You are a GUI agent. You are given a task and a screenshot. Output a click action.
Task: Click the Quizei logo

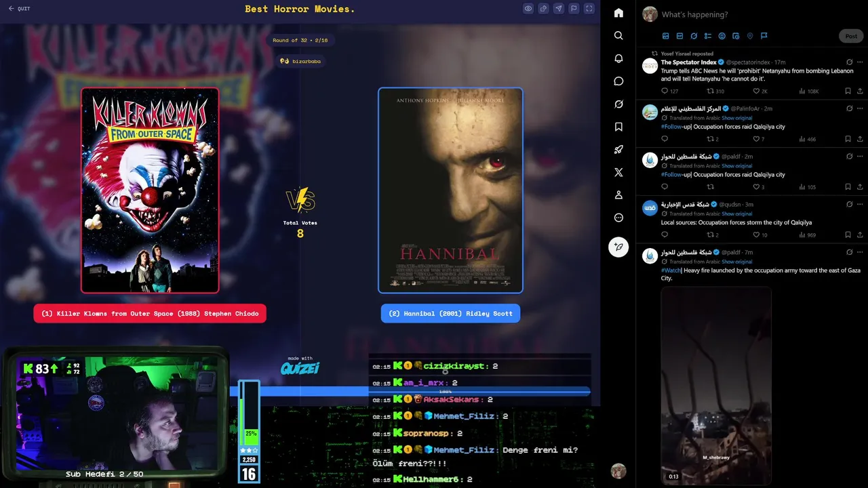[x=300, y=367]
